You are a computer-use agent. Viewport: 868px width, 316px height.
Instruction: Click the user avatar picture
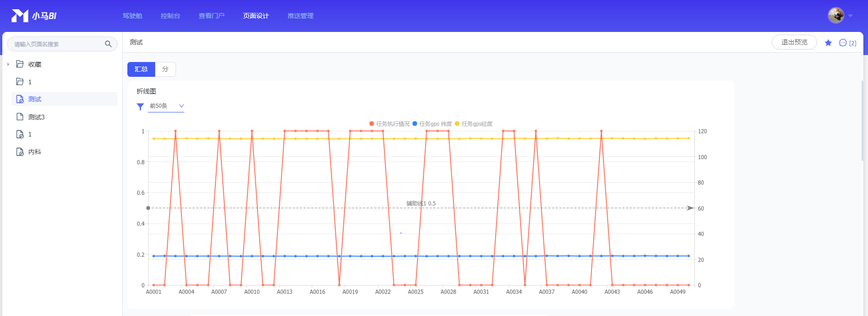click(x=836, y=15)
